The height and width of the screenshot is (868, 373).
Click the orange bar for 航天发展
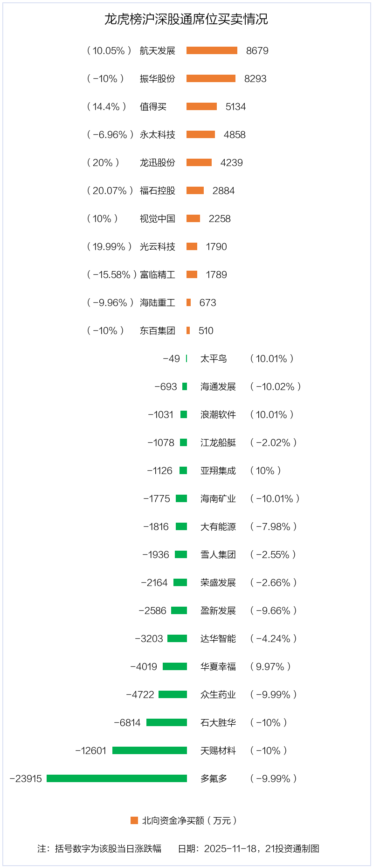[x=212, y=50]
